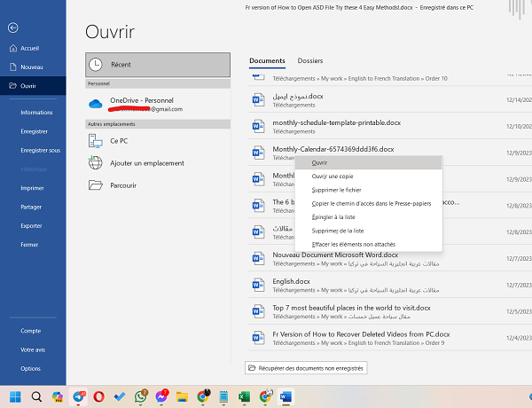532x408 pixels.
Task: Open WhatsApp from the taskbar
Action: pos(140,396)
